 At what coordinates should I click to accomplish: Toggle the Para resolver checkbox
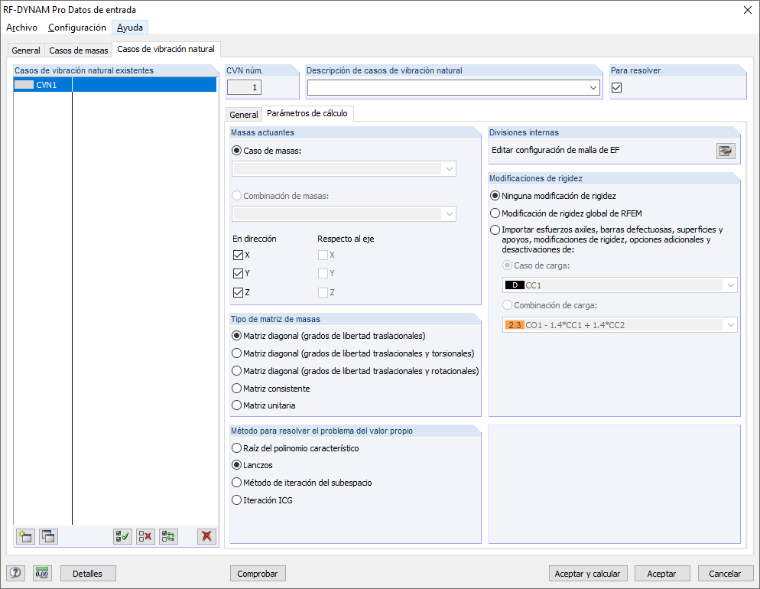[617, 88]
